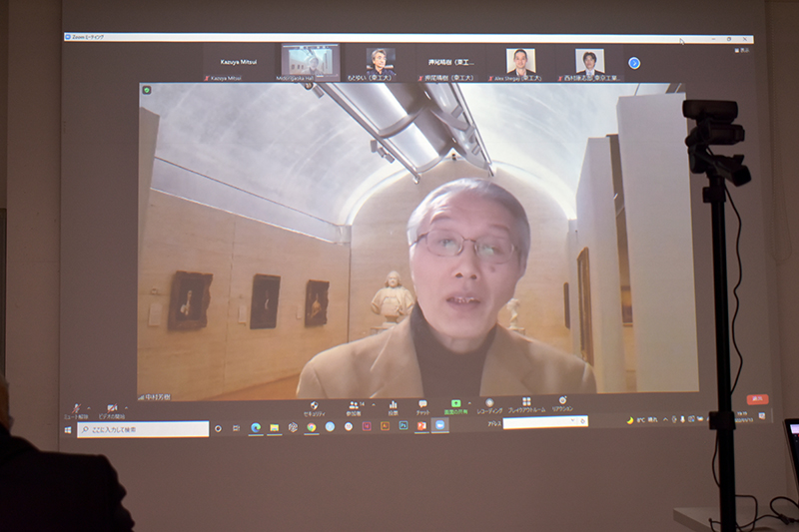This screenshot has width=799, height=532.
Task: Open Cortana circle on taskbar
Action: [218, 428]
